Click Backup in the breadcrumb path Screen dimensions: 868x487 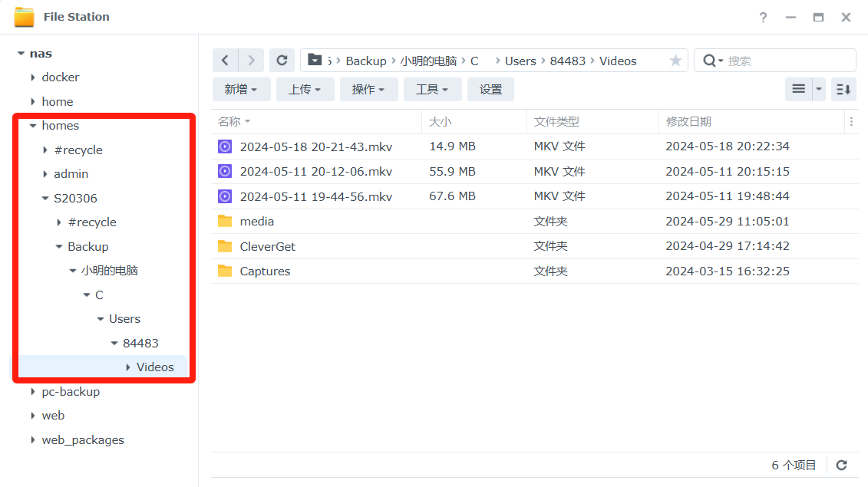(x=365, y=61)
